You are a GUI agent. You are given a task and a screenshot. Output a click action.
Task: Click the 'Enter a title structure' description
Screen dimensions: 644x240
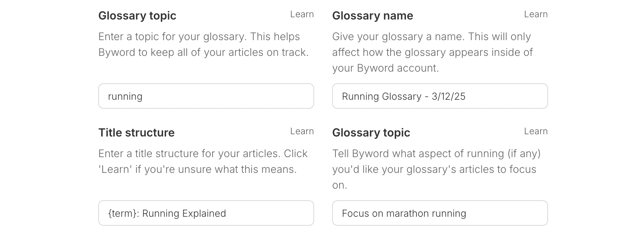point(203,161)
